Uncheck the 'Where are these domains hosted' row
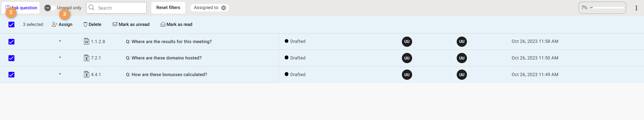Image resolution: width=644 pixels, height=120 pixels. coord(11,58)
